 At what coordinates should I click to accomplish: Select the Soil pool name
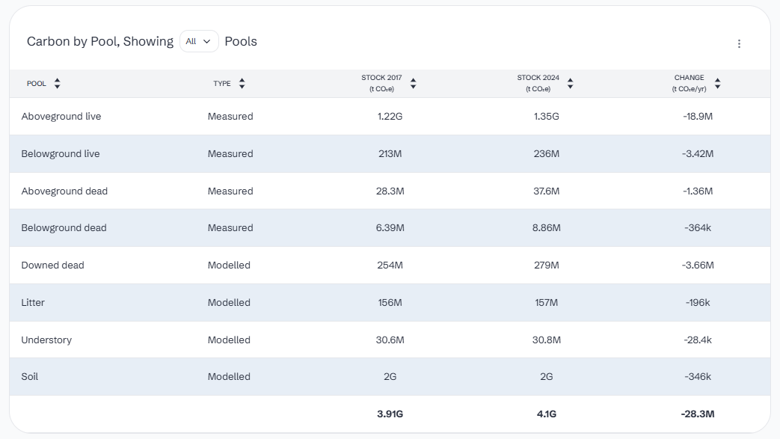coord(29,376)
